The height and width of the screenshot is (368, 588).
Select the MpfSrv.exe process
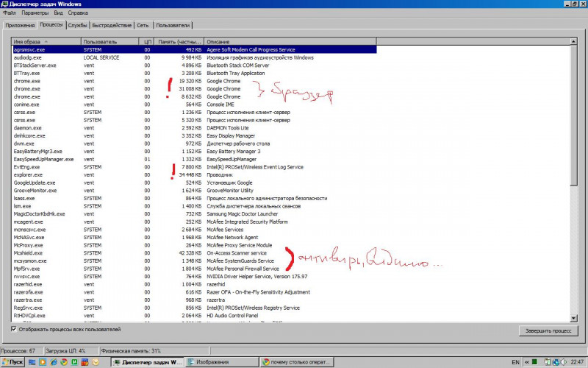pyautogui.click(x=194, y=269)
